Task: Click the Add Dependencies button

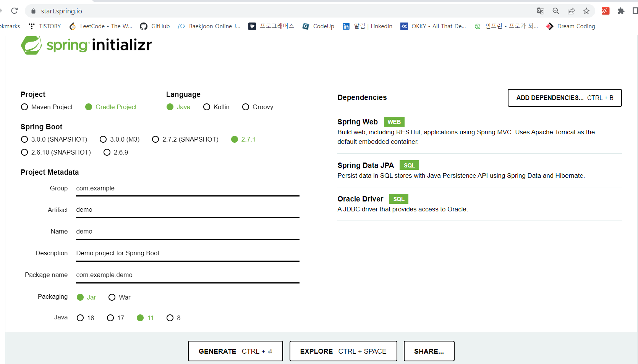Action: 565,98
